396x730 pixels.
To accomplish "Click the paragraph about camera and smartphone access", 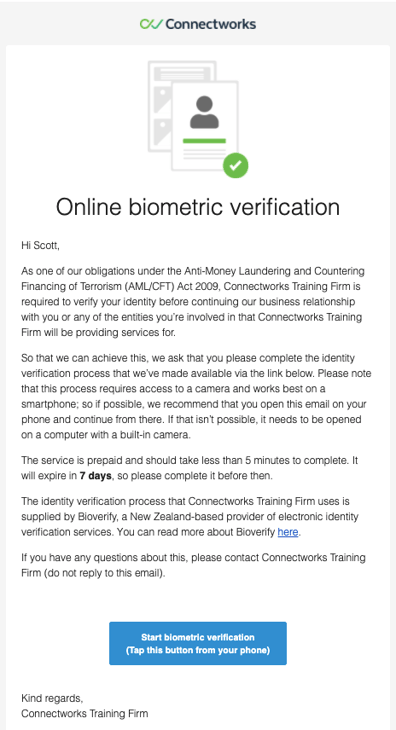I will (x=196, y=397).
